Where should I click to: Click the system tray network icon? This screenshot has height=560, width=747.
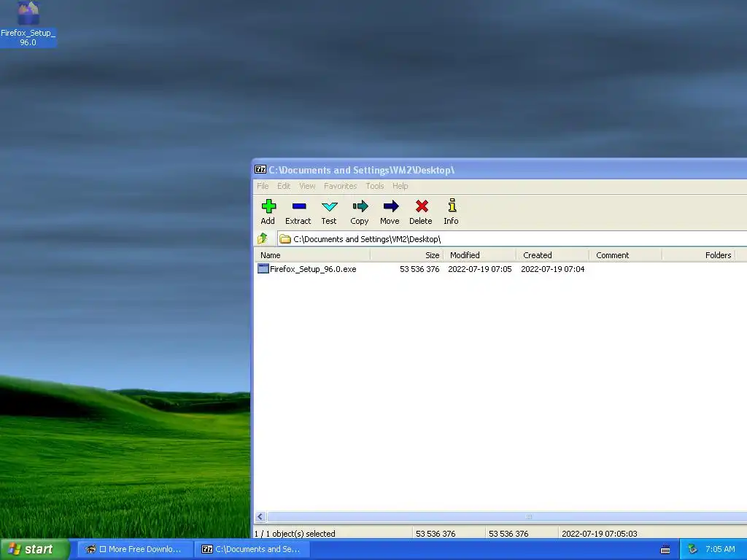pyautogui.click(x=692, y=550)
